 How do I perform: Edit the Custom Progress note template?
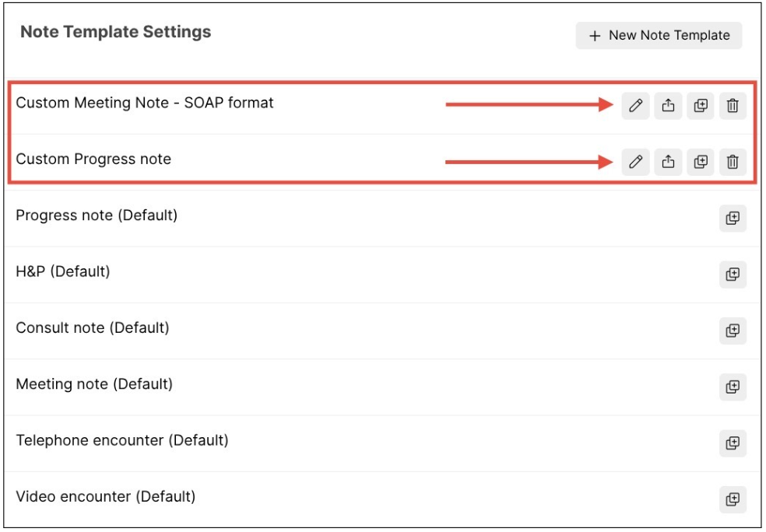pyautogui.click(x=634, y=161)
